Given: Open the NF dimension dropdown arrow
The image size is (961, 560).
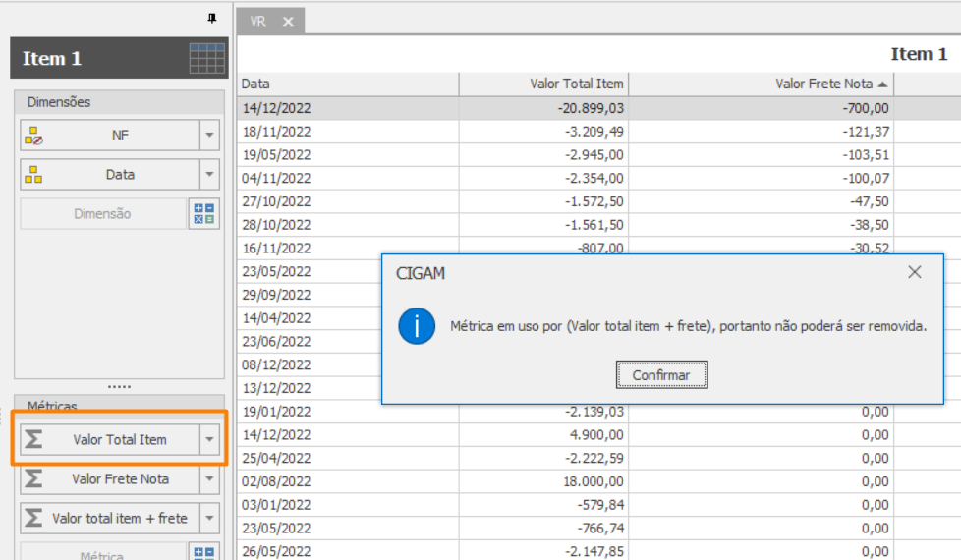Looking at the screenshot, I should coord(209,136).
